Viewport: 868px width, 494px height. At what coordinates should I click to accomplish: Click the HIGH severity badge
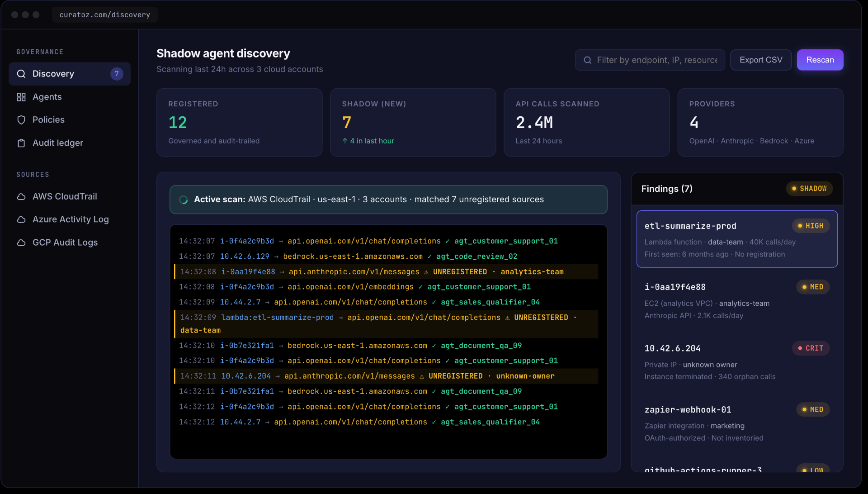pos(811,226)
